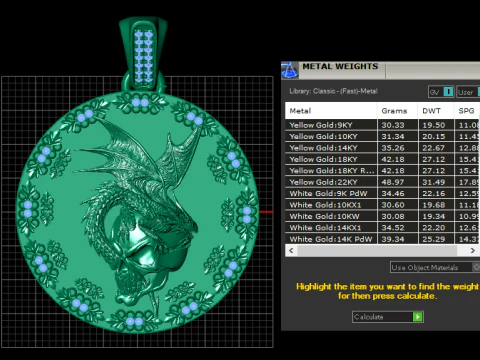Viewport: 480px width, 360px height.
Task: Open the Use Object Materials dropdown
Action: (x=435, y=267)
